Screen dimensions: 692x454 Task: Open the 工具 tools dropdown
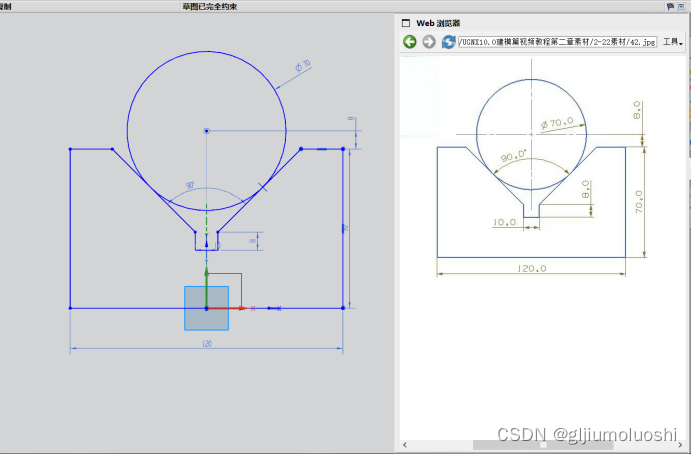[673, 42]
